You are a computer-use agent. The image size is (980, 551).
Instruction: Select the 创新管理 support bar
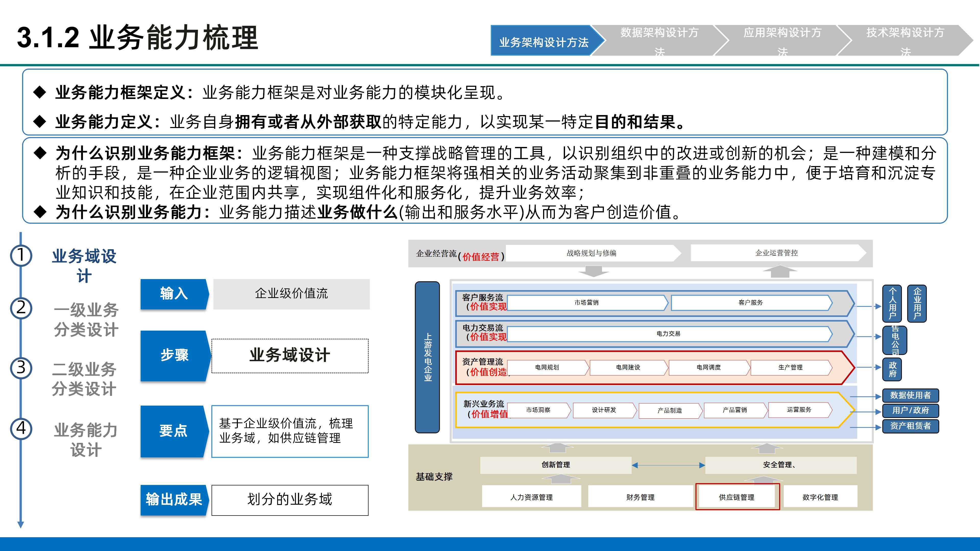(x=556, y=465)
